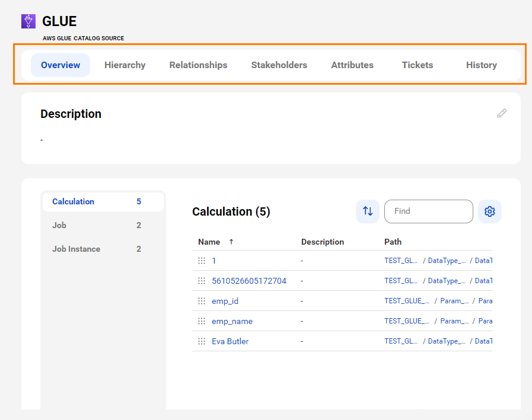
Task: Select the Calculation category
Action: [103, 201]
